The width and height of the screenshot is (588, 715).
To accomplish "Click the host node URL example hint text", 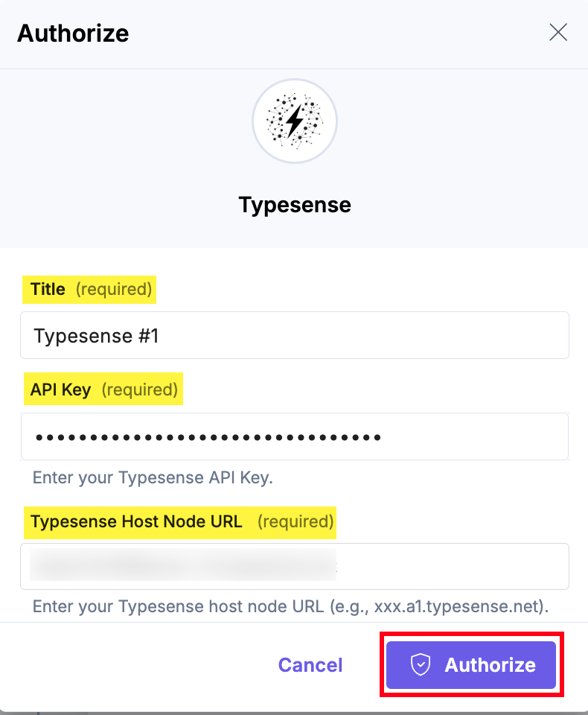I will 290,606.
